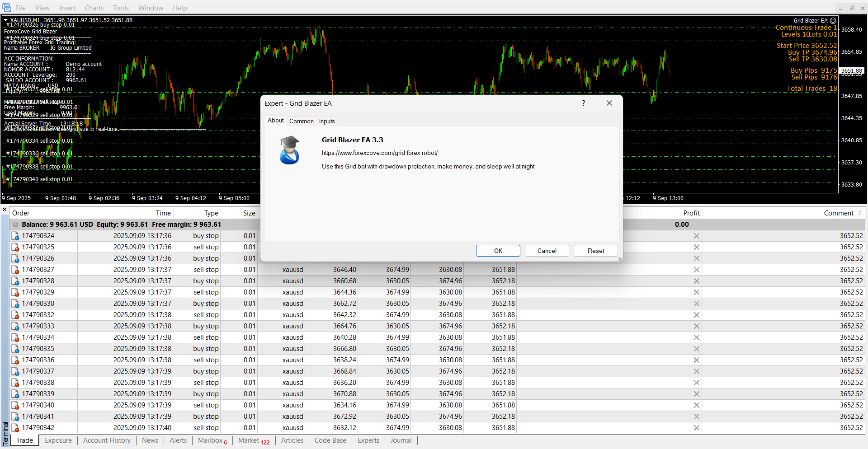Click the Grid Blazer EA graduate icon
The image size is (868, 449).
(289, 150)
